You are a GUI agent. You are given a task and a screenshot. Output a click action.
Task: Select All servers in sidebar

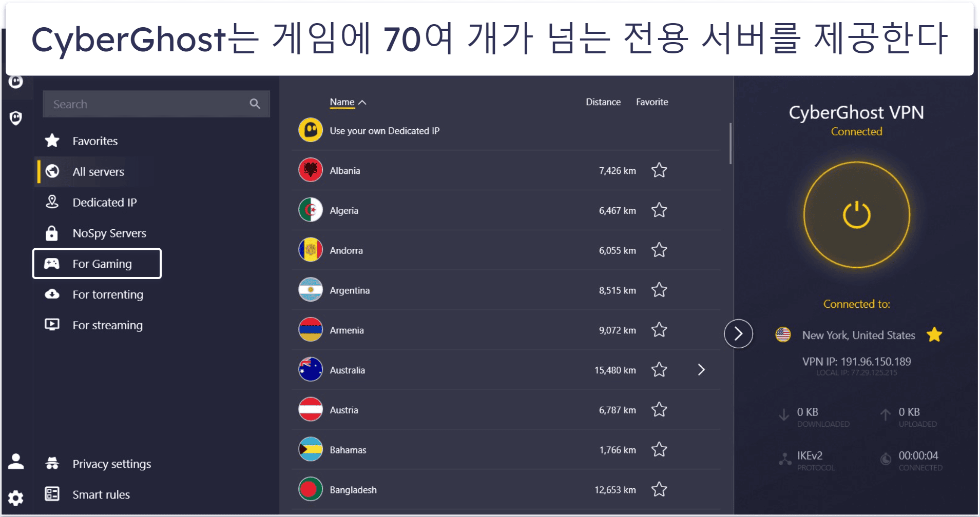(x=98, y=172)
